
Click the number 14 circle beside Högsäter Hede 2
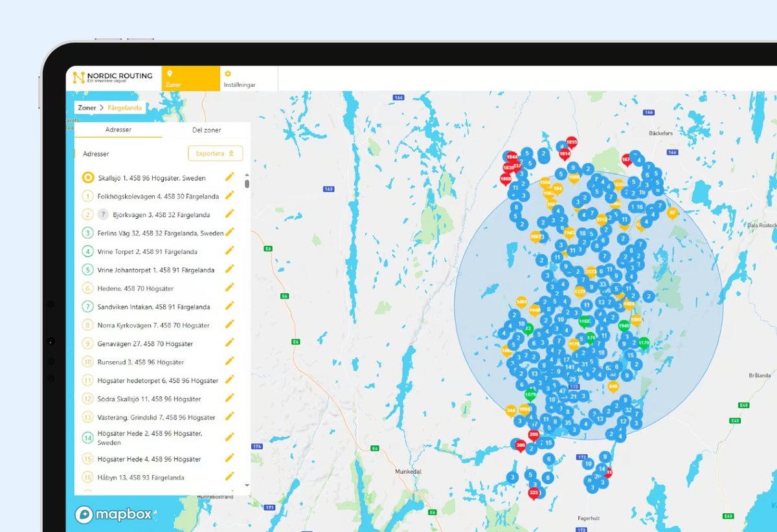coord(88,438)
